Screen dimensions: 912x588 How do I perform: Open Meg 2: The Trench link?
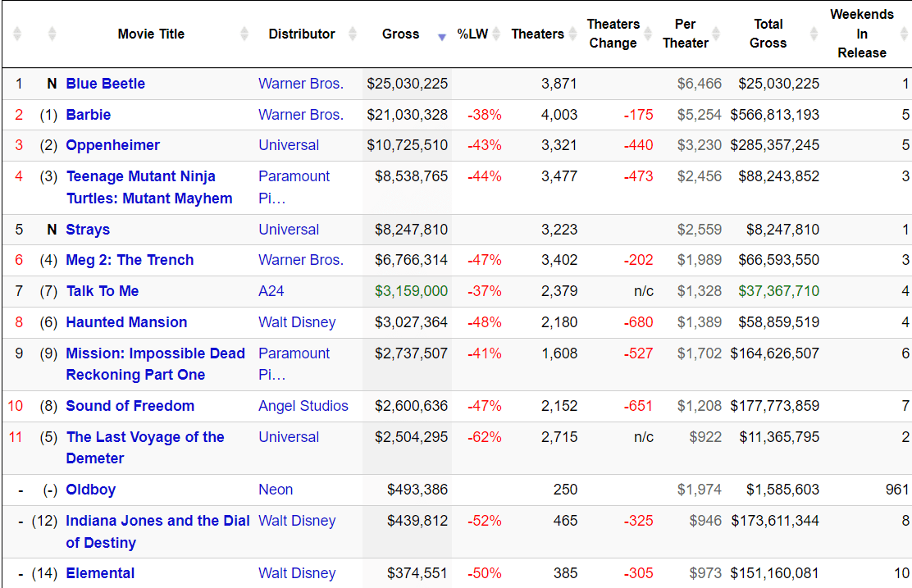pyautogui.click(x=130, y=260)
